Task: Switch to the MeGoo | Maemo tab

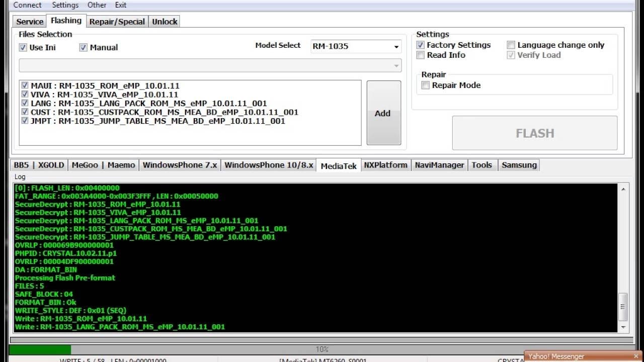Action: pos(103,165)
